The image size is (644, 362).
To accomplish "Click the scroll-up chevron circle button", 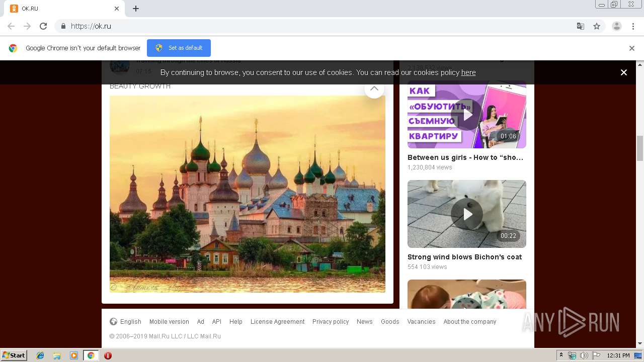I will click(x=374, y=88).
